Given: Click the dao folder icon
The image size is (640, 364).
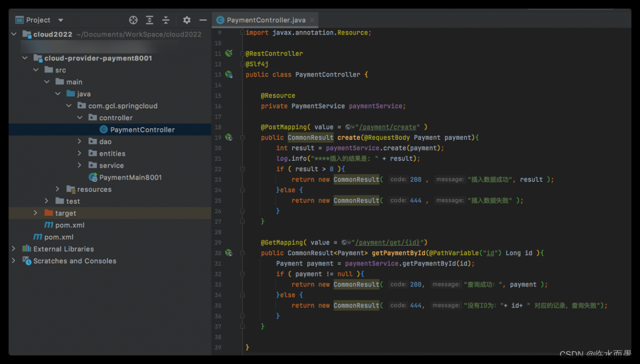Looking at the screenshot, I should click(x=92, y=141).
